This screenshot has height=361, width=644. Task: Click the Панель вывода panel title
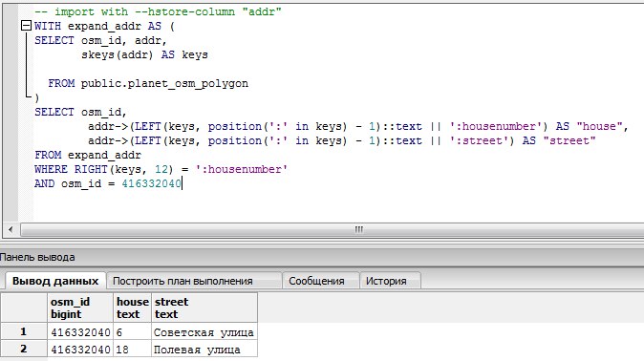coord(37,258)
